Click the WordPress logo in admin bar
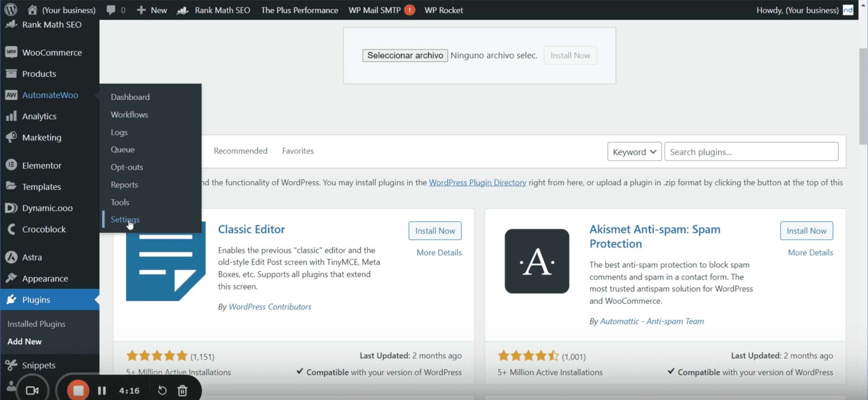The width and height of the screenshot is (868, 400). point(10,9)
